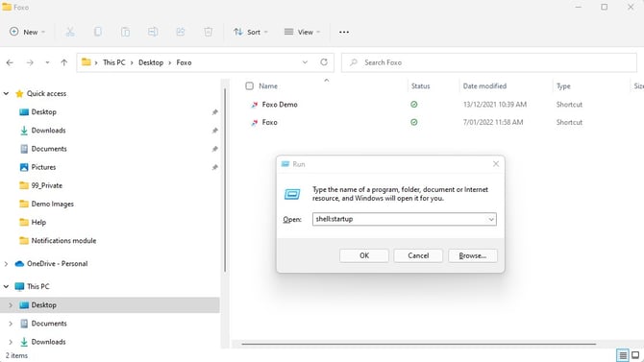Click Desktop in the address breadcrumb

pyautogui.click(x=151, y=62)
